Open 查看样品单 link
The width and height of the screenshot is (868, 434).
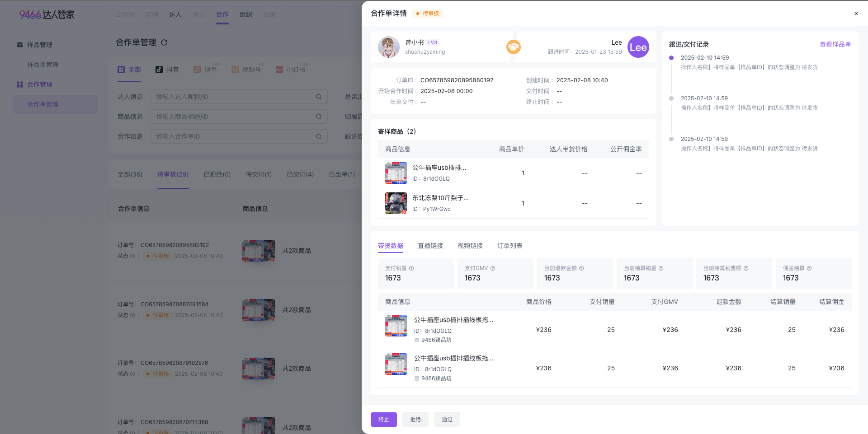coord(835,44)
